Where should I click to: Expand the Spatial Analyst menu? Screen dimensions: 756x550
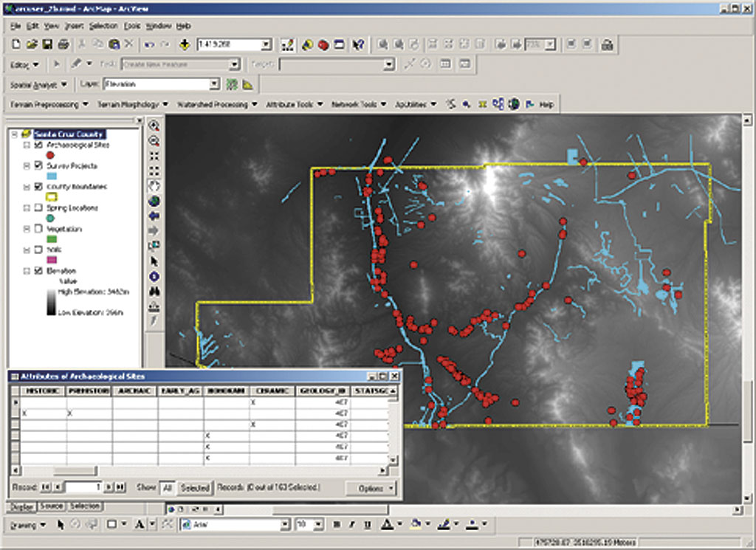[38, 84]
